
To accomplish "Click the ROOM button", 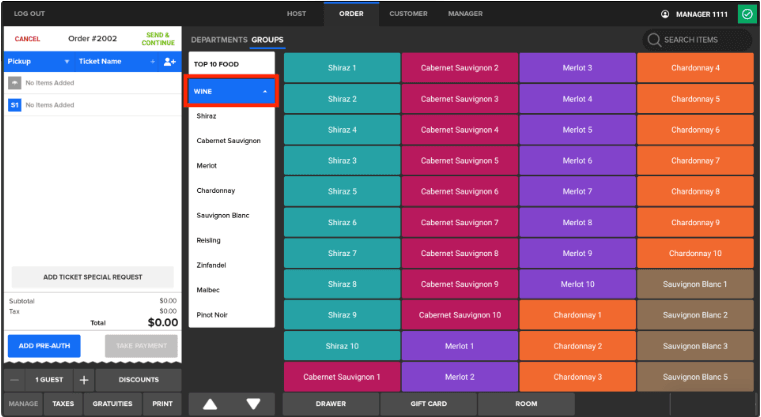I will tap(526, 404).
